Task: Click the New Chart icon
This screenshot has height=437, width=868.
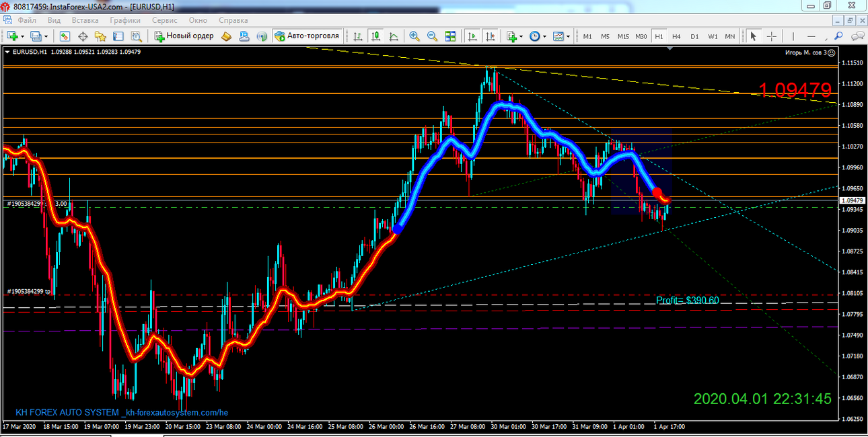Action: coord(12,36)
